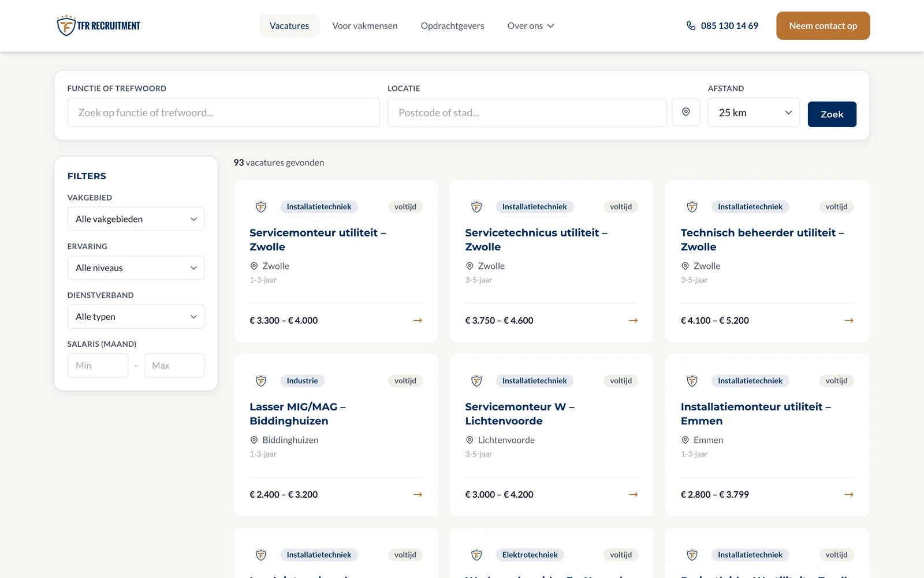Open the Voor vakmensen page
The image size is (924, 578).
tap(365, 25)
